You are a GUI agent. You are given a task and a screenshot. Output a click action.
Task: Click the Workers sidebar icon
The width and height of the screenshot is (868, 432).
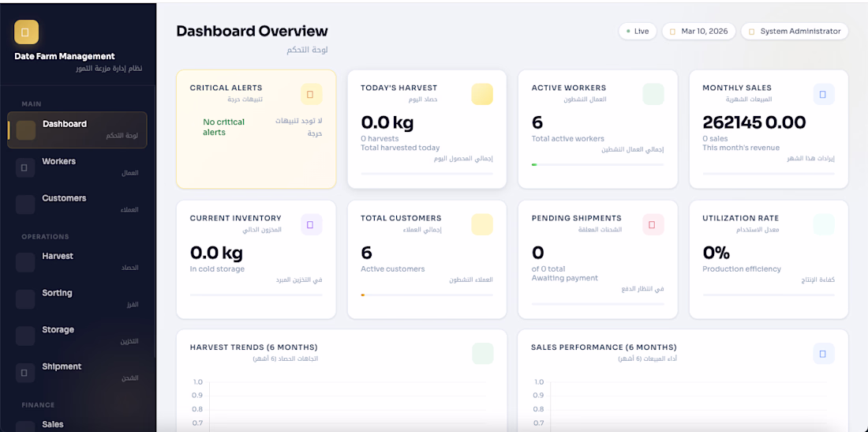click(25, 167)
